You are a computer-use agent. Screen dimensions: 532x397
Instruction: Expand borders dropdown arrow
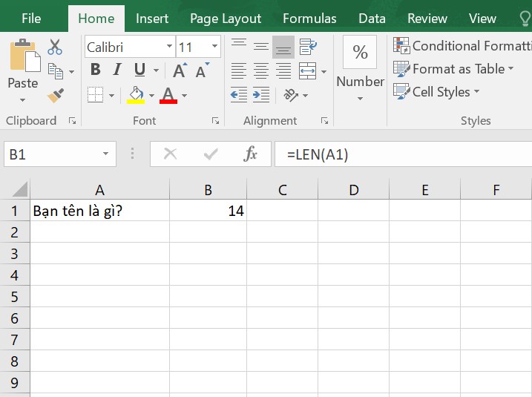111,95
